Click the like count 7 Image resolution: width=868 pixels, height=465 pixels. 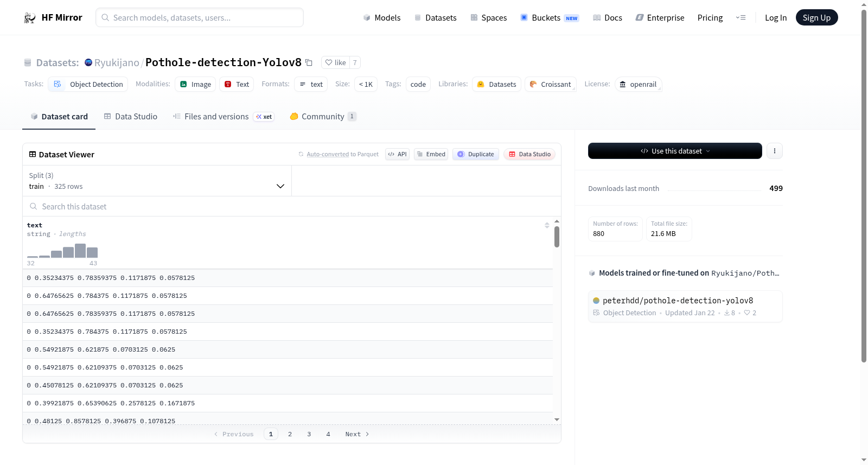(355, 62)
